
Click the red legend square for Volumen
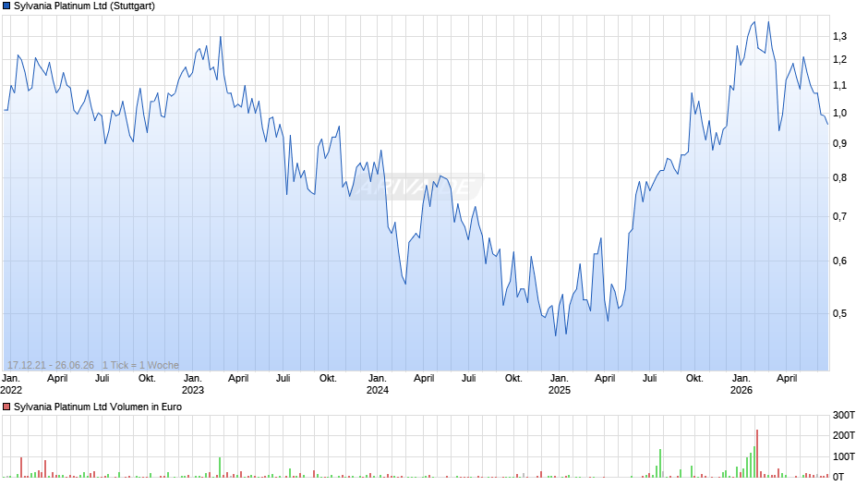tap(6, 407)
